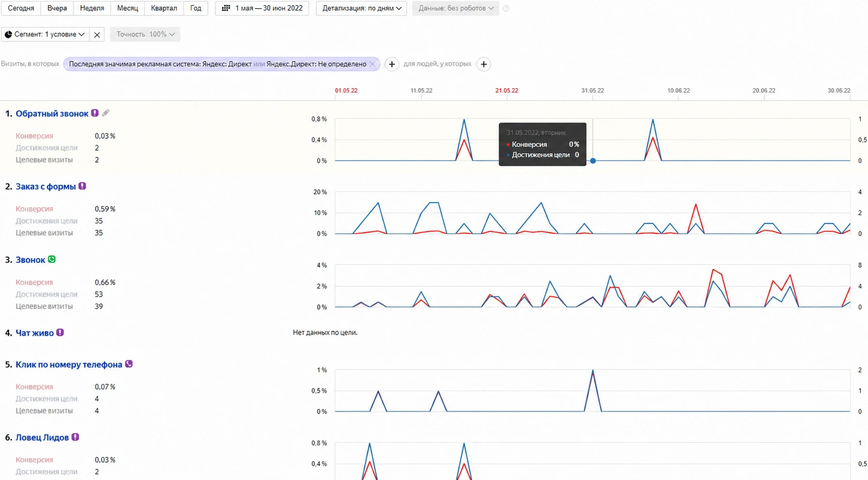This screenshot has width=868, height=480.
Task: Select the Вчера period tab
Action: point(57,8)
